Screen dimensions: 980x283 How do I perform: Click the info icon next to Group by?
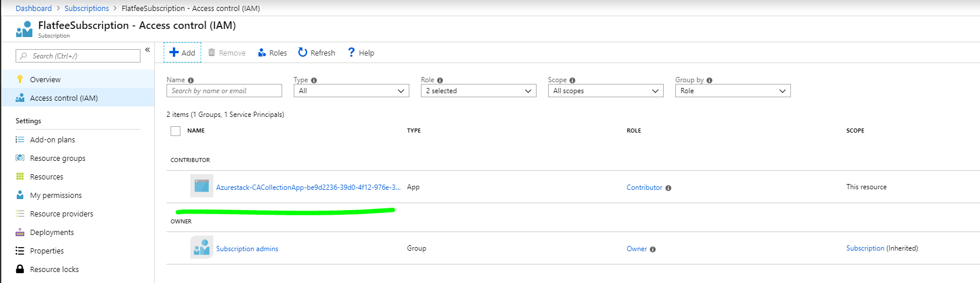(x=709, y=80)
